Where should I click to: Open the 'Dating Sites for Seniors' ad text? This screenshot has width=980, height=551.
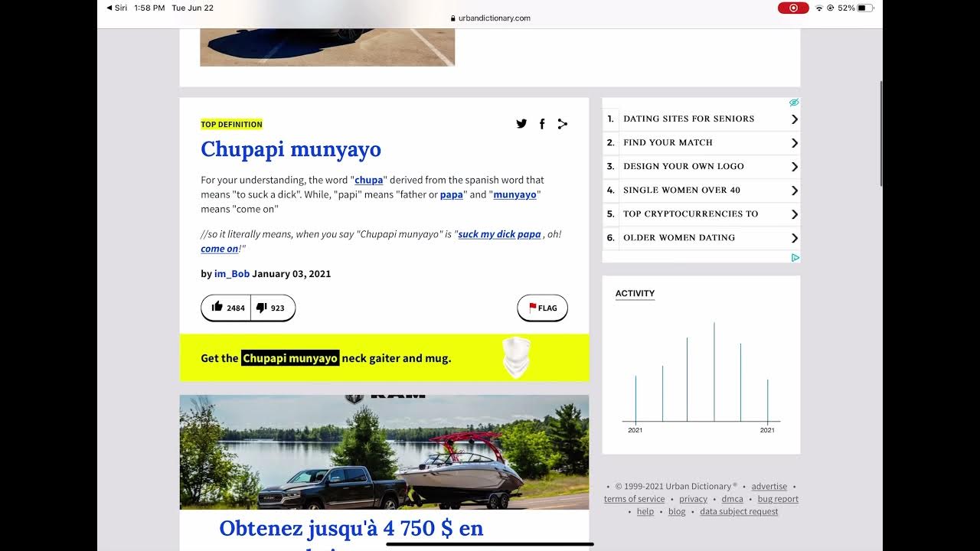pyautogui.click(x=689, y=119)
